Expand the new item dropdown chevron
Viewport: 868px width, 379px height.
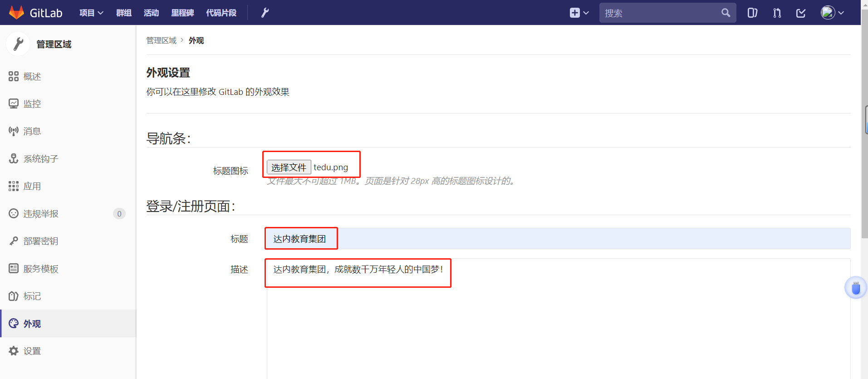[x=586, y=13]
